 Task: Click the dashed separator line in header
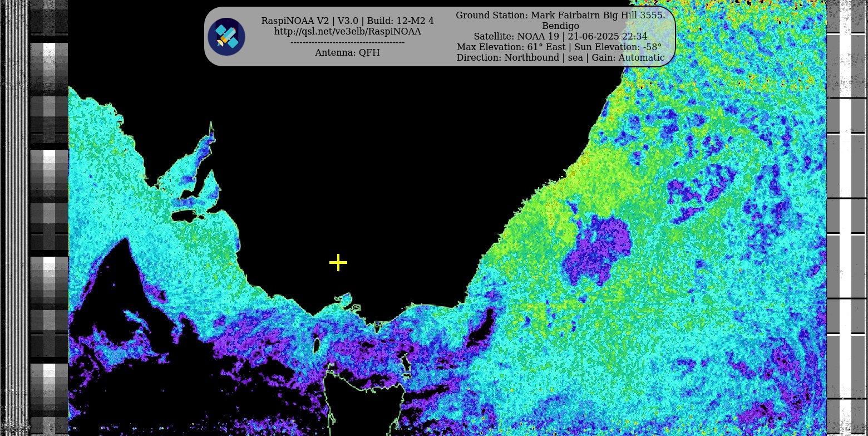coord(347,42)
